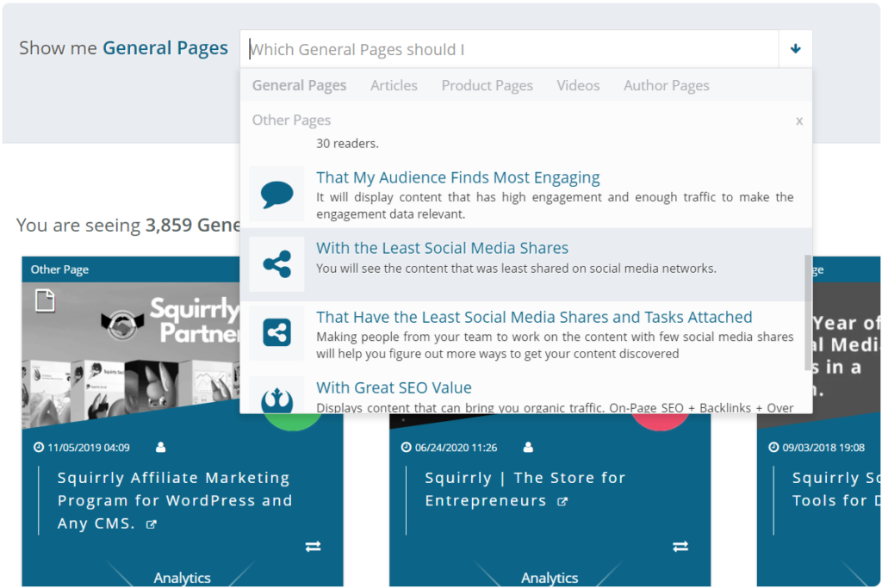Open external link icon beside Any CMS title
The width and height of the screenshot is (882, 588).
pyautogui.click(x=152, y=524)
